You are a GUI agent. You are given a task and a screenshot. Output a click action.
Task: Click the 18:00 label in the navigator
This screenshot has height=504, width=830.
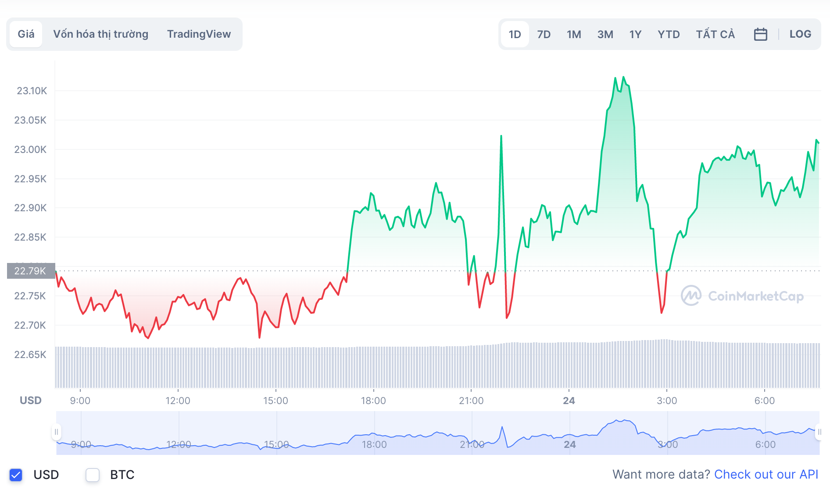tap(374, 444)
